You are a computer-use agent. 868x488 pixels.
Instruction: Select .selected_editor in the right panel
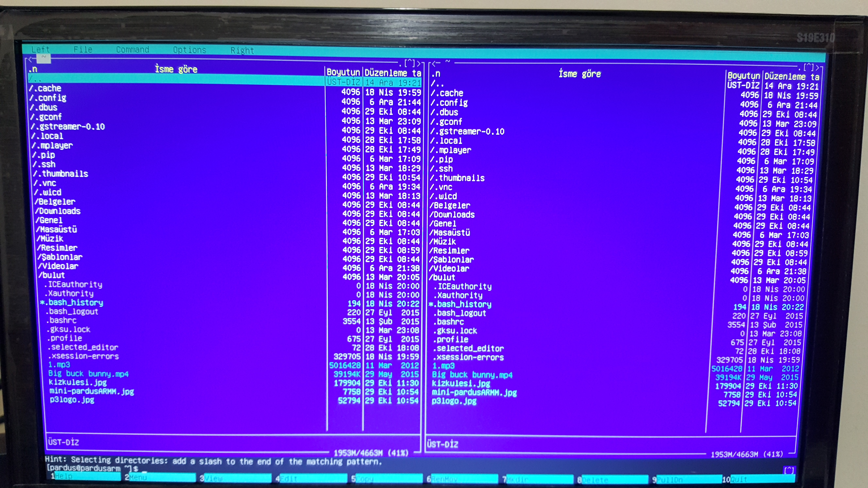[x=468, y=348]
